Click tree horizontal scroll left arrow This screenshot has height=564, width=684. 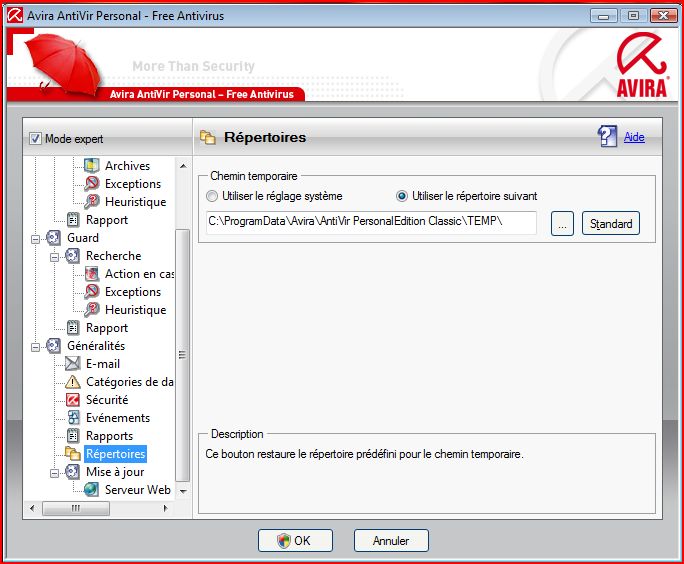pos(32,508)
